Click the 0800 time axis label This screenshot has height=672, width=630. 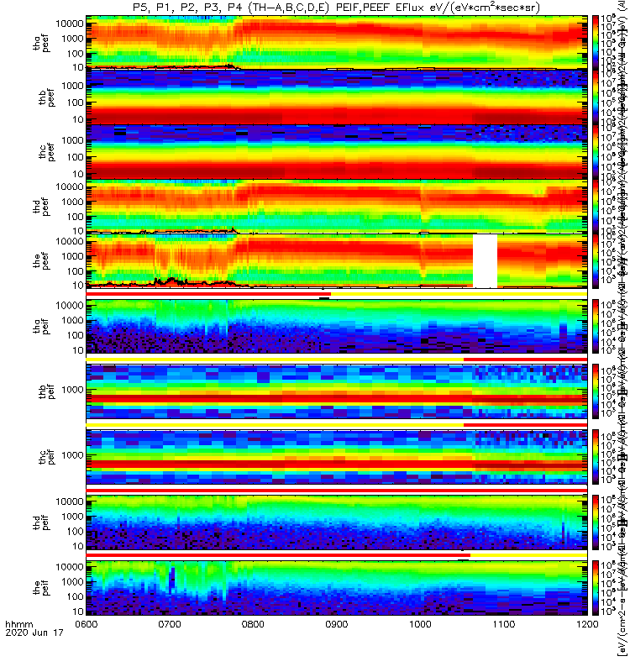click(254, 624)
